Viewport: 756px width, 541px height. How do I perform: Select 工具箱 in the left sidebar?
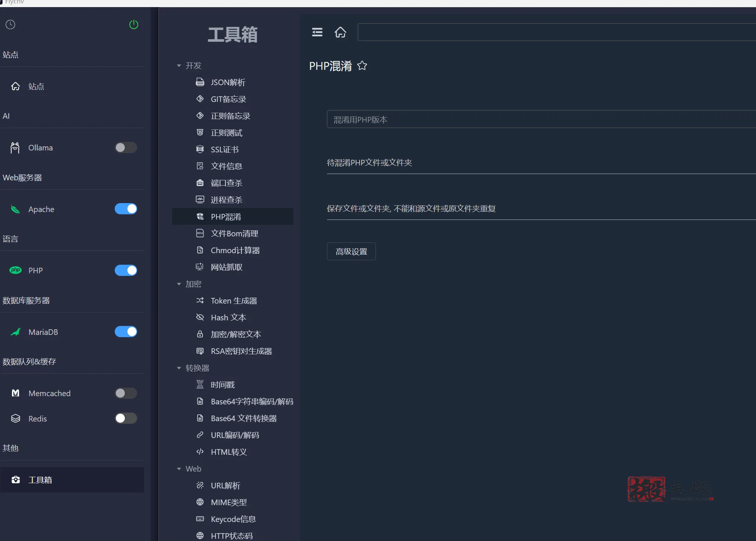(x=40, y=480)
